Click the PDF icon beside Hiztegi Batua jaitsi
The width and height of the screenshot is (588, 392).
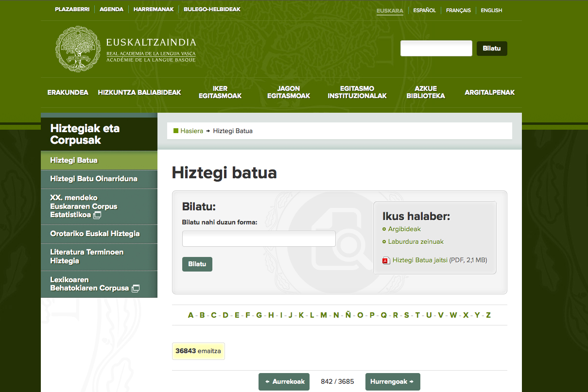(x=386, y=260)
